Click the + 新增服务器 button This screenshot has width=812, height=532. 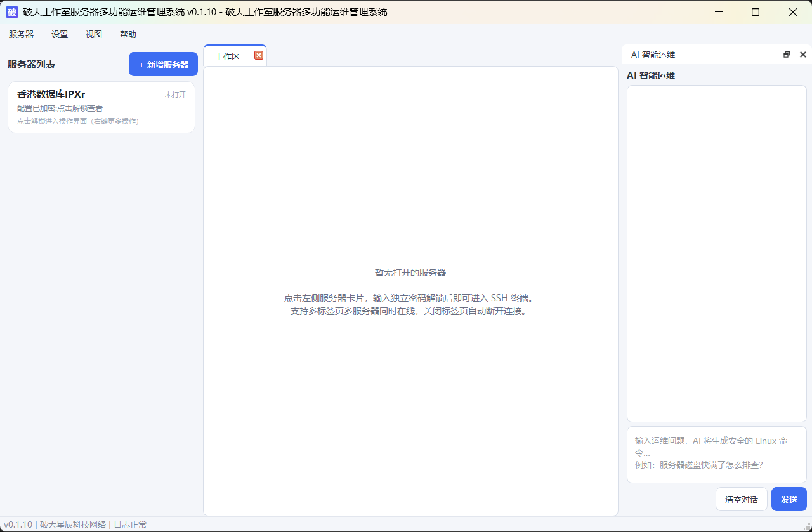pyautogui.click(x=163, y=64)
